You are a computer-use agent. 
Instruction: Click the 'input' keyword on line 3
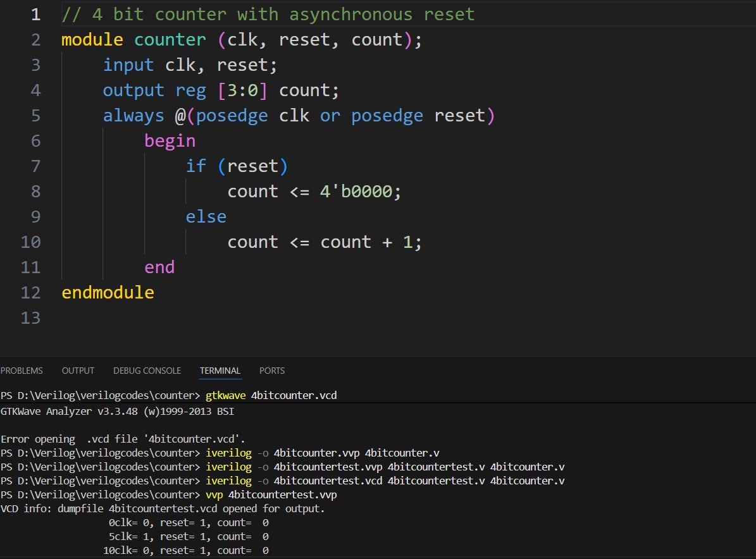pyautogui.click(x=128, y=65)
